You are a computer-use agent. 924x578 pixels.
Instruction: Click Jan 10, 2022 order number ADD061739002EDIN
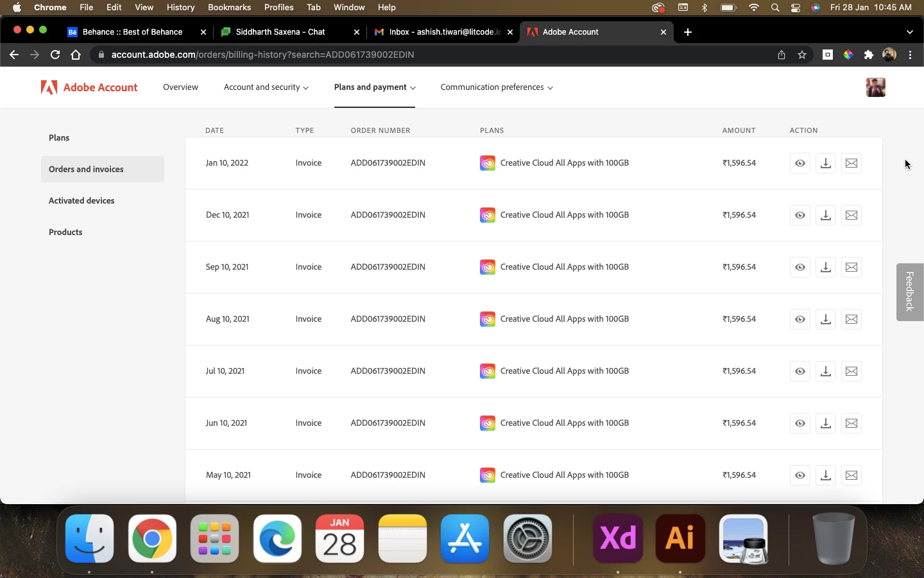(x=388, y=163)
